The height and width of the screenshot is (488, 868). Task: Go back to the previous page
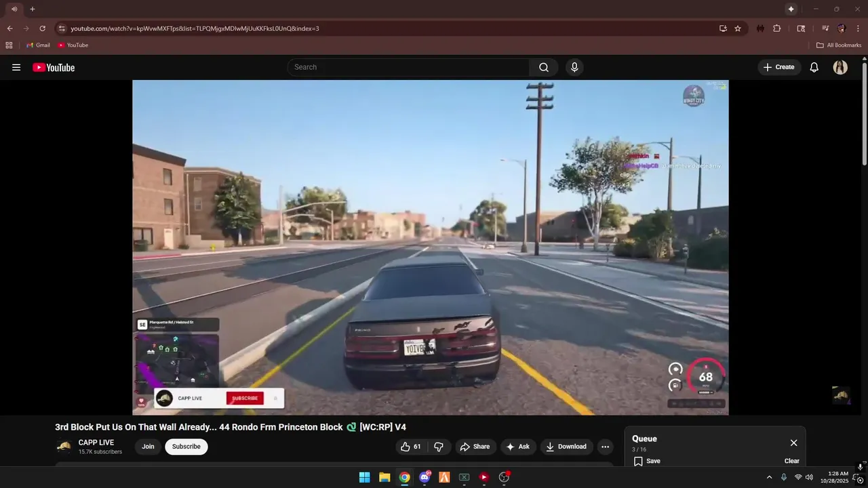pos(9,28)
